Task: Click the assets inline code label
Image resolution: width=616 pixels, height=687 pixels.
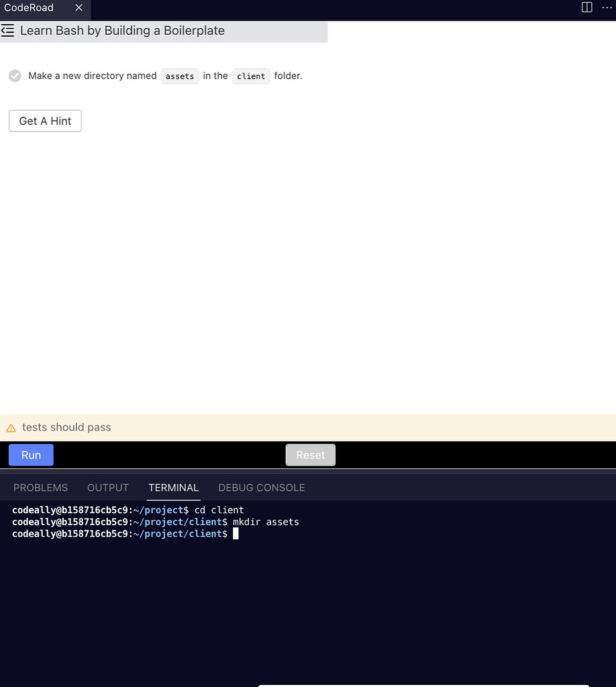Action: (x=180, y=76)
